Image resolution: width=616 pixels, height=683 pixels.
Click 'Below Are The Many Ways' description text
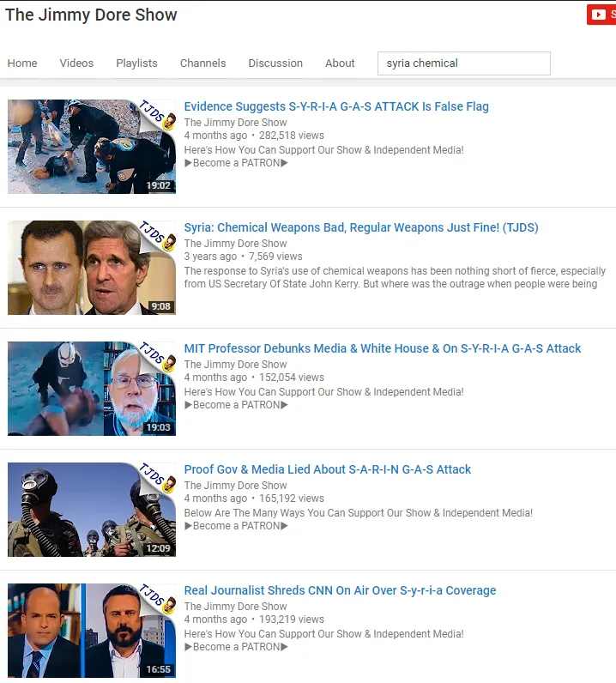coord(358,513)
